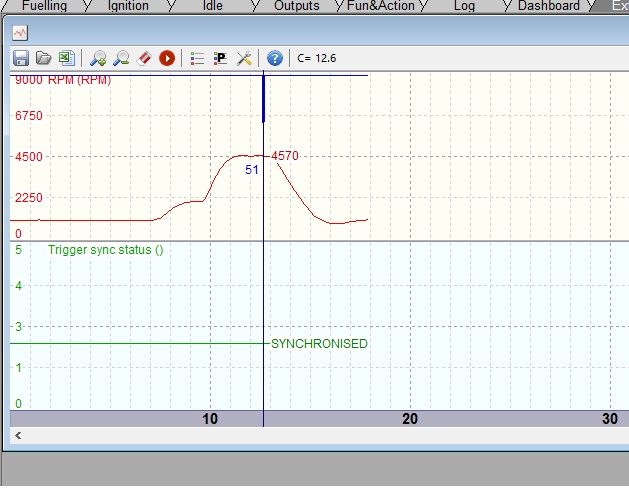629x488 pixels.
Task: Go to the Dashboard tab
Action: point(548,6)
